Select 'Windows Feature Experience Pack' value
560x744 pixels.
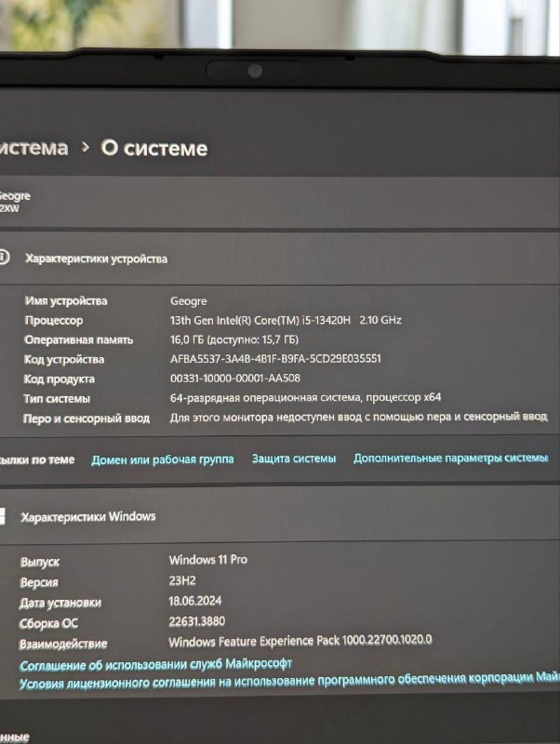click(300, 641)
